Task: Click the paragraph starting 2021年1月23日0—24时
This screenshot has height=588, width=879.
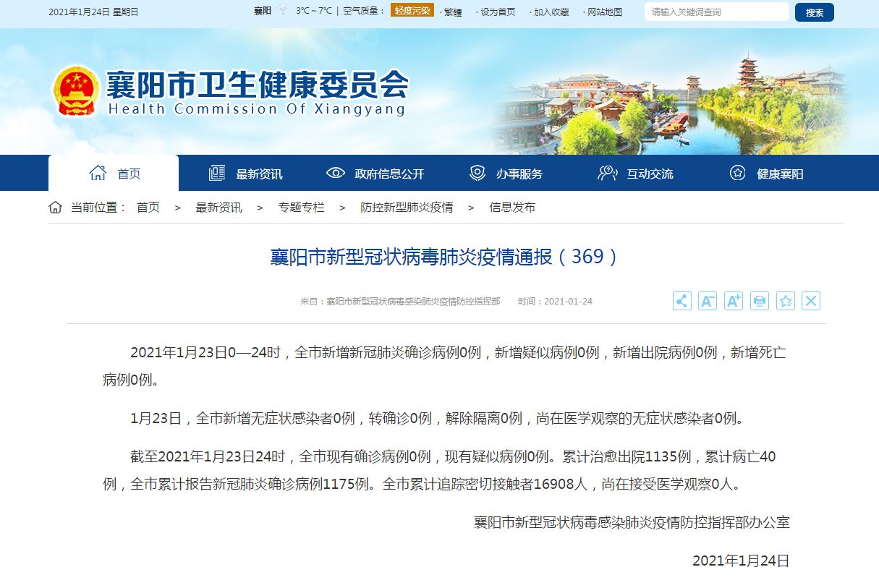Action: point(445,366)
